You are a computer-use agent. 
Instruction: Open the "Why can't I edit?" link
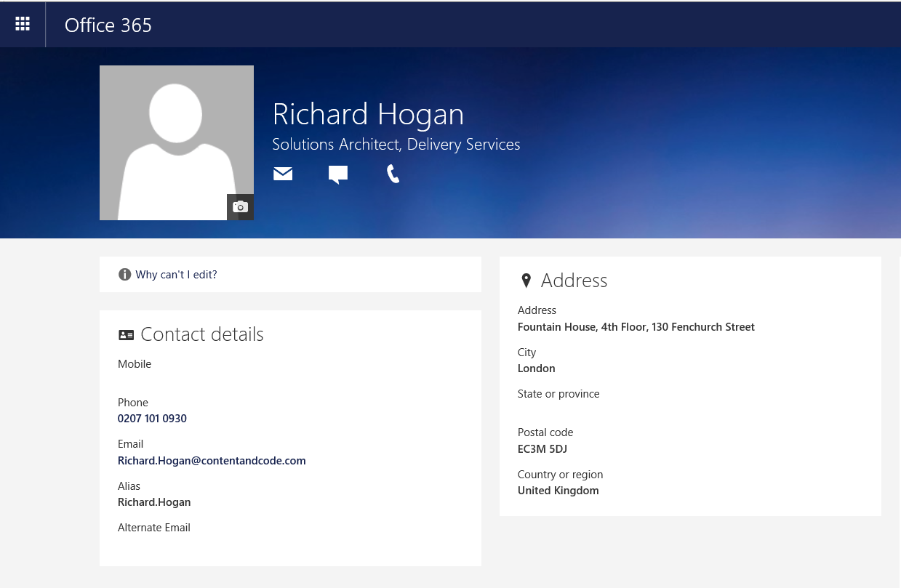point(176,275)
